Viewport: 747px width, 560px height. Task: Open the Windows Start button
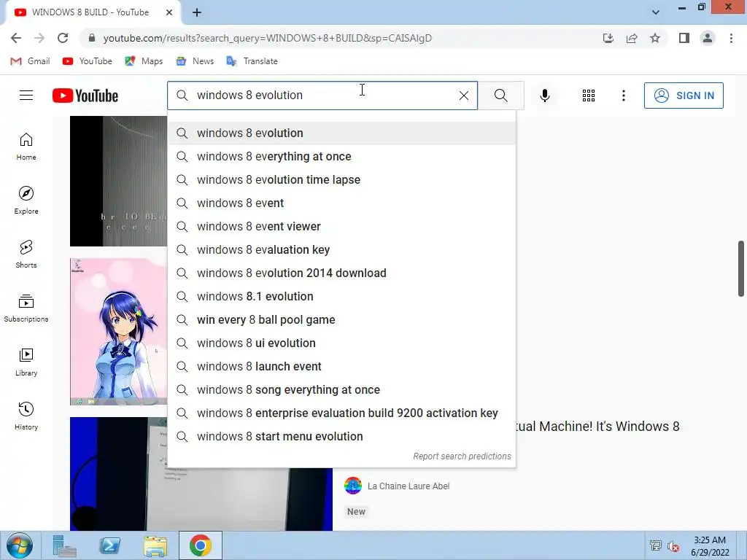(x=20, y=545)
